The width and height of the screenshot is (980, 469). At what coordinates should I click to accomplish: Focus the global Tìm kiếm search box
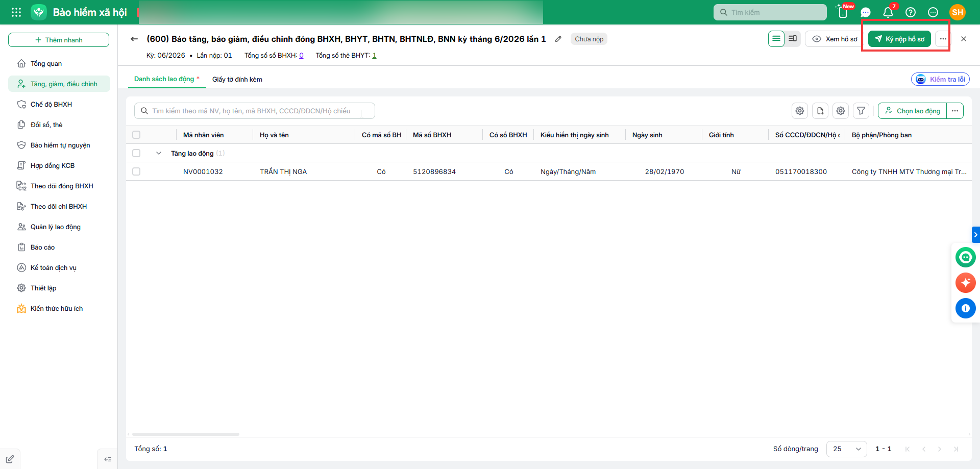click(x=770, y=12)
